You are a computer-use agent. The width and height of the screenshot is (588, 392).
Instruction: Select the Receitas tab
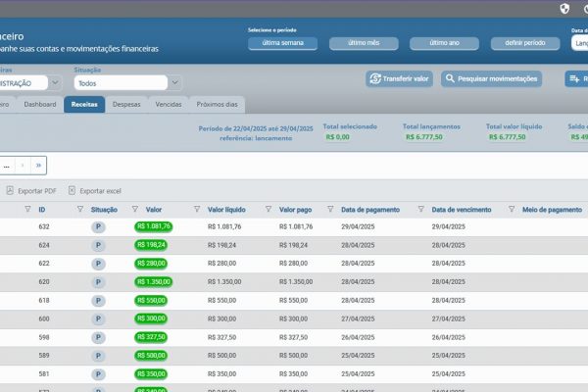84,104
